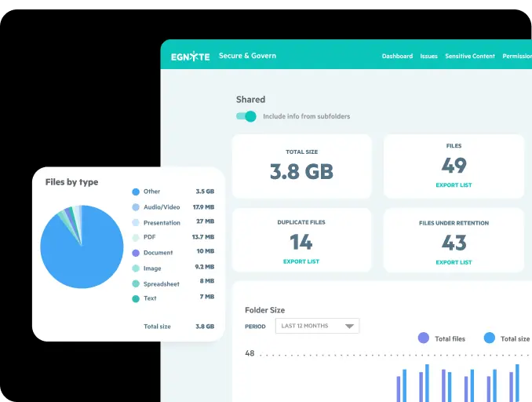Click the 3.5 GB Other value
532x402 pixels.
(x=205, y=192)
